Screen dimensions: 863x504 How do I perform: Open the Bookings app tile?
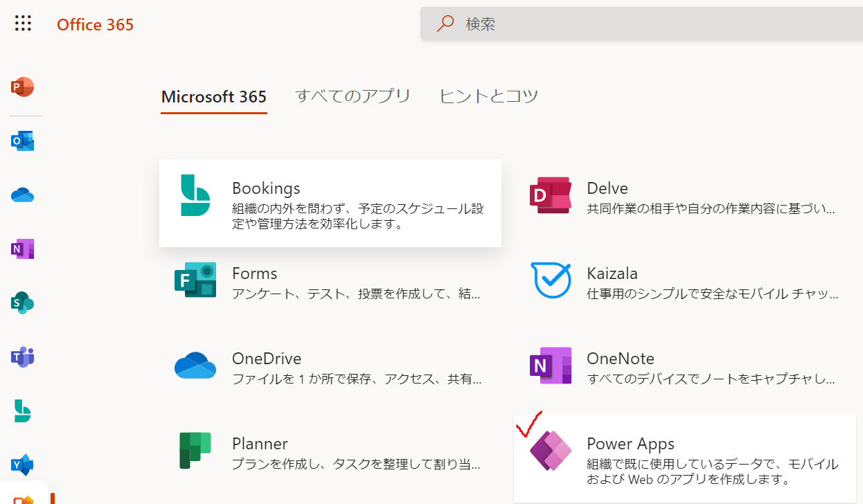pyautogui.click(x=330, y=204)
